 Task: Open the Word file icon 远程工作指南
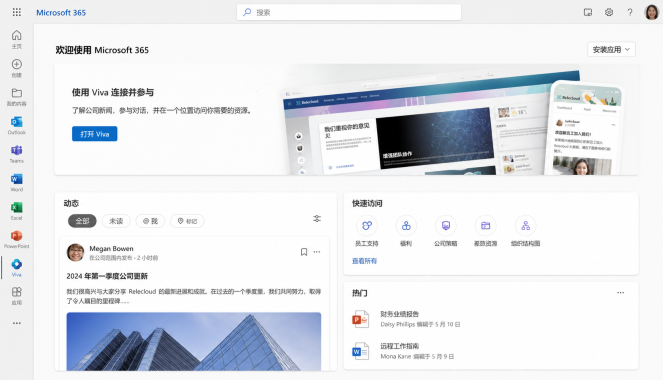(x=361, y=351)
